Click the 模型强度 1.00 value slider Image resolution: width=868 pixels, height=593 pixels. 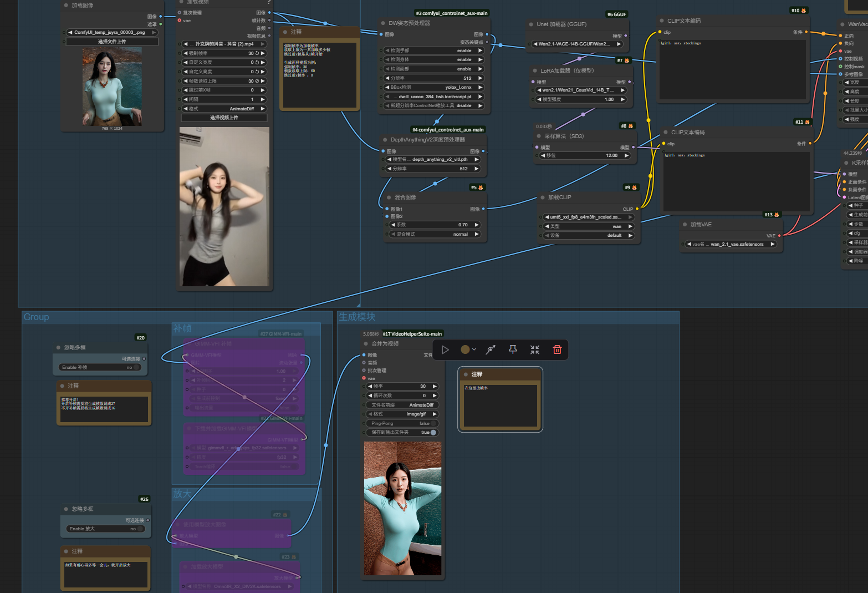pyautogui.click(x=580, y=99)
